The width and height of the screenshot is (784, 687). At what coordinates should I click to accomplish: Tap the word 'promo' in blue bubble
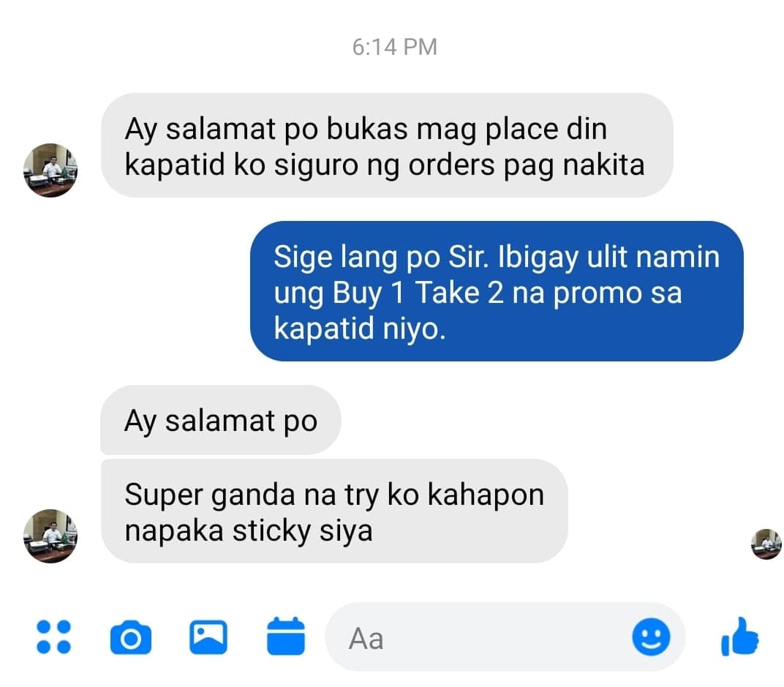[597, 293]
